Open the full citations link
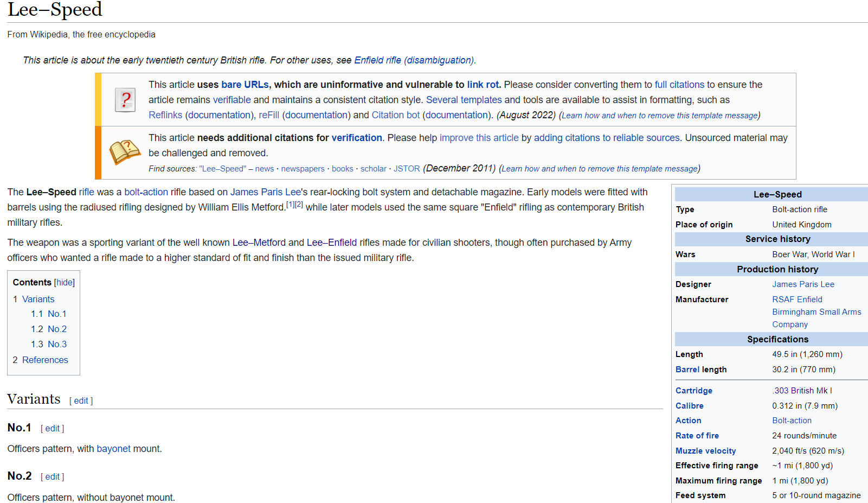 pos(679,85)
